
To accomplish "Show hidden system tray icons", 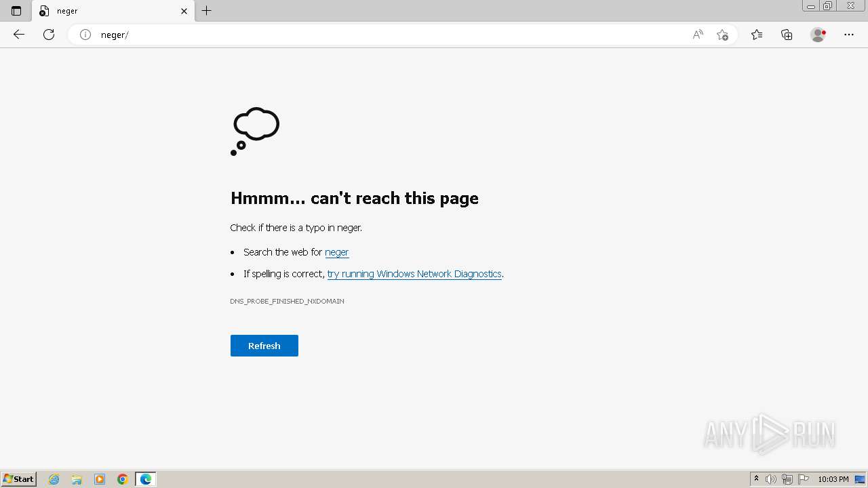I will pyautogui.click(x=756, y=479).
